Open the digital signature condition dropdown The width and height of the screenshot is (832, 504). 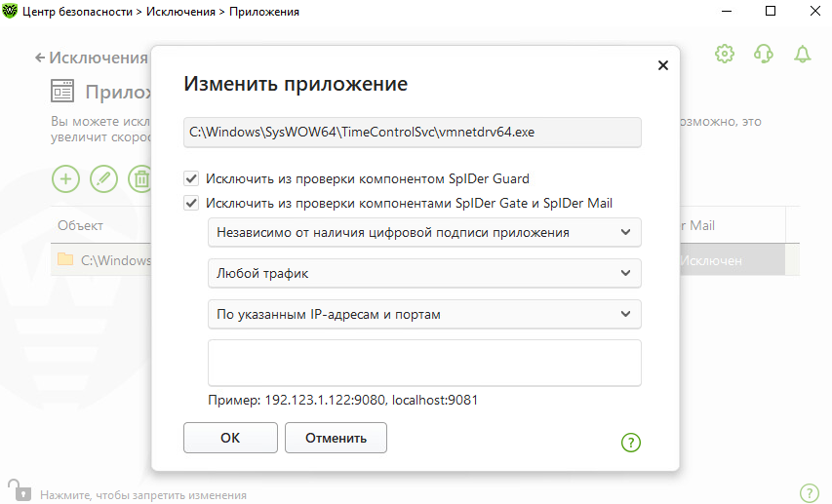[424, 232]
